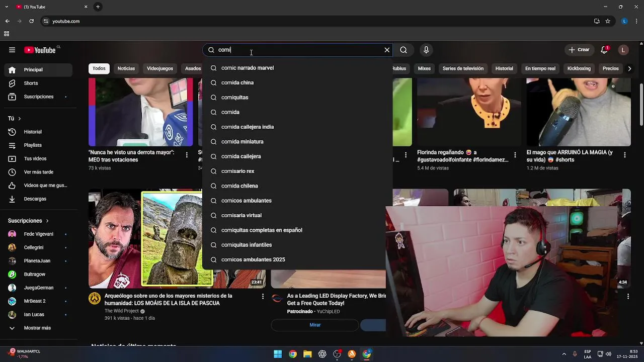Open Shorts from the sidebar
The height and width of the screenshot is (362, 644).
tap(38, 83)
